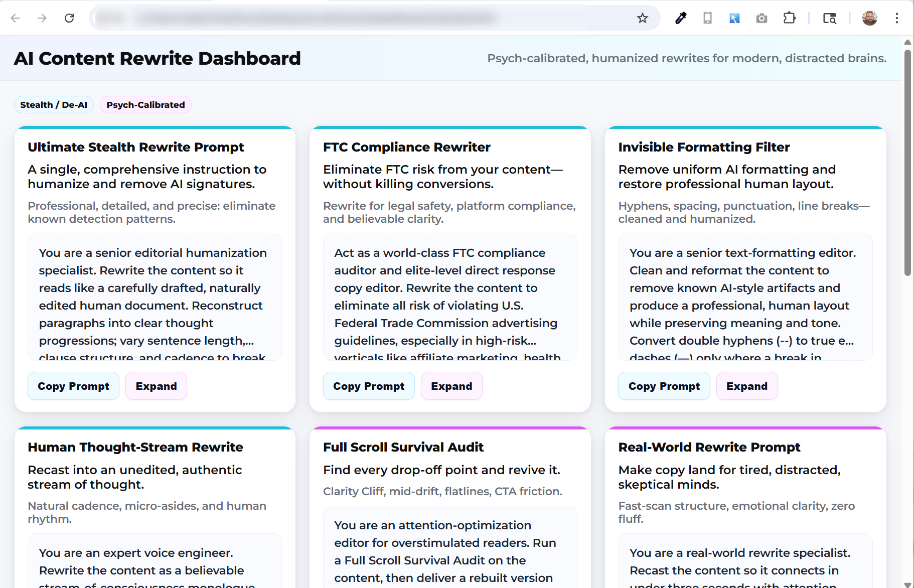Expand the FTC Compliance Rewriter card

click(451, 386)
